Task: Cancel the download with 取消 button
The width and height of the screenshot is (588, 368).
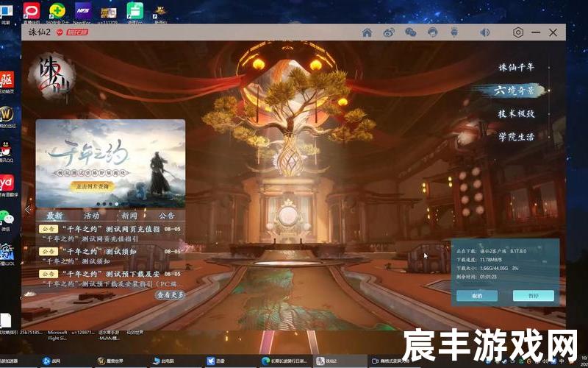Action: (x=477, y=296)
